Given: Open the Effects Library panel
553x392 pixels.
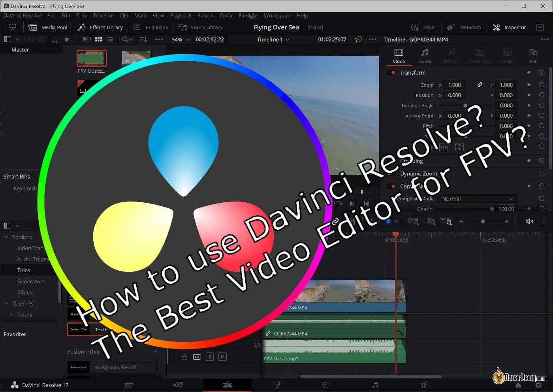Looking at the screenshot, I should (x=100, y=27).
